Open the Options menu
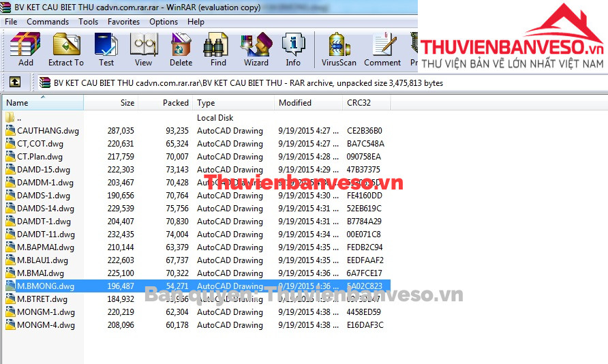Viewport: 608px width, 364px height. coord(164,22)
